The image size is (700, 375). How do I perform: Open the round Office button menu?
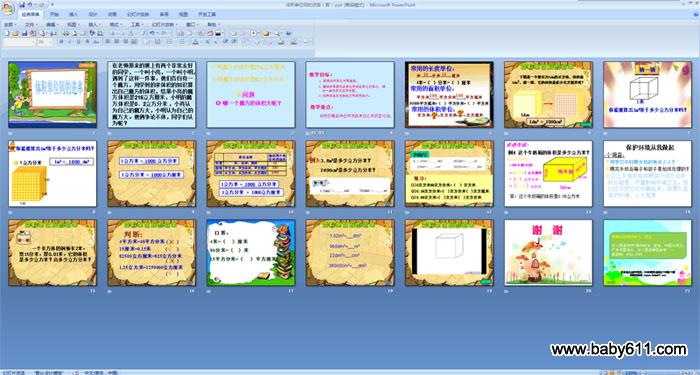pyautogui.click(x=8, y=8)
